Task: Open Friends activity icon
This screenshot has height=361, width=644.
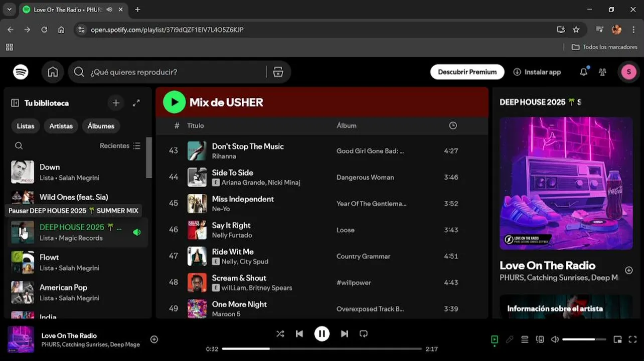Action: point(603,72)
